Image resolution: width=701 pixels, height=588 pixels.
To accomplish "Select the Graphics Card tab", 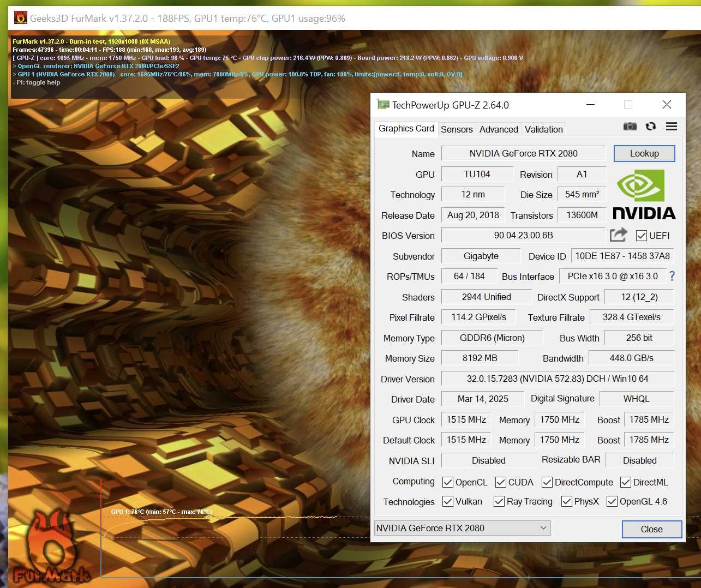I will tap(406, 129).
